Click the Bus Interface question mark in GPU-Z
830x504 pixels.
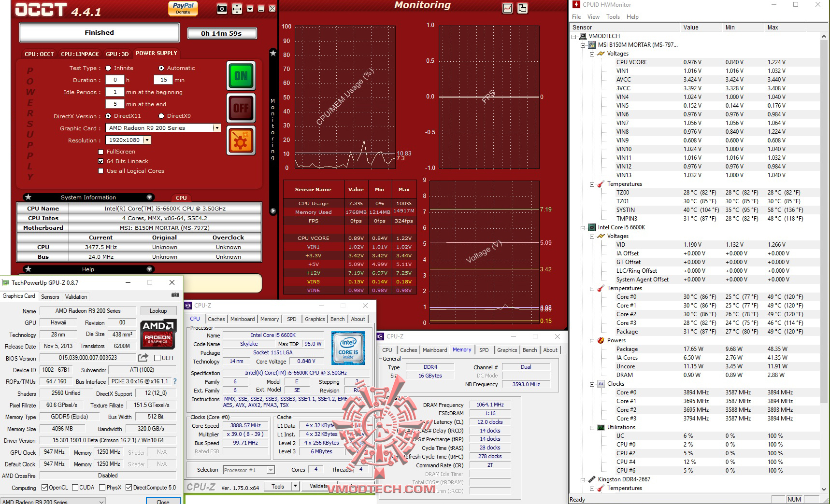(x=174, y=381)
